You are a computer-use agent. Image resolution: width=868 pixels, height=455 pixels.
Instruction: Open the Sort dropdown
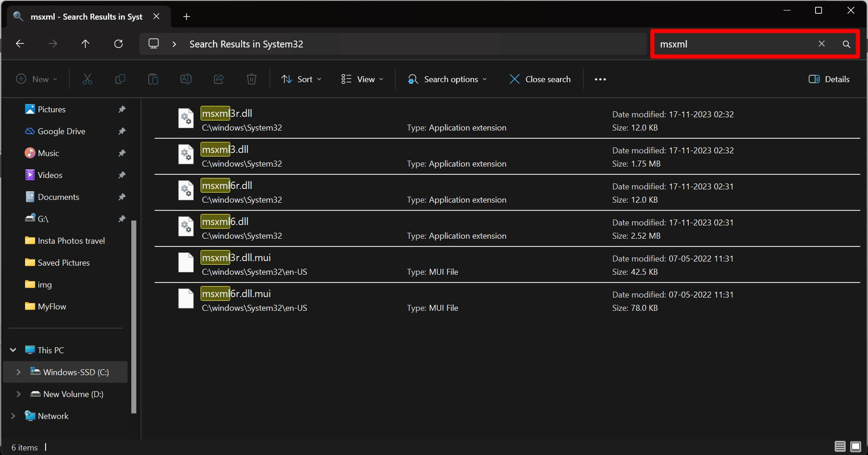pyautogui.click(x=301, y=79)
